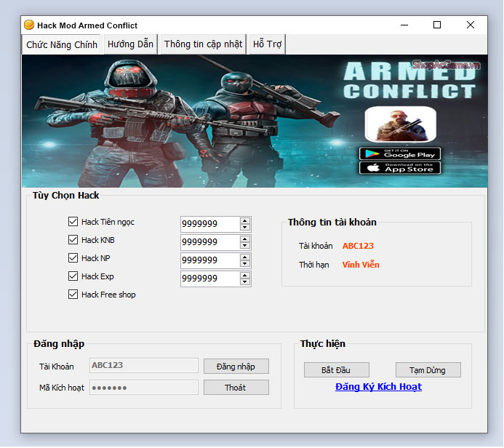Open the Thông tin cập nhật tab
Image resolution: width=504 pixels, height=448 pixels.
pos(203,44)
